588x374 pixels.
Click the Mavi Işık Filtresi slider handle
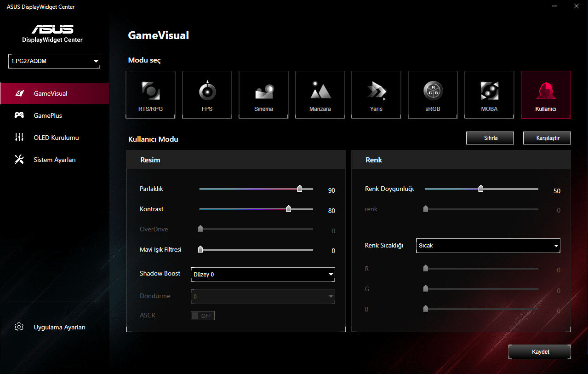pyautogui.click(x=200, y=249)
